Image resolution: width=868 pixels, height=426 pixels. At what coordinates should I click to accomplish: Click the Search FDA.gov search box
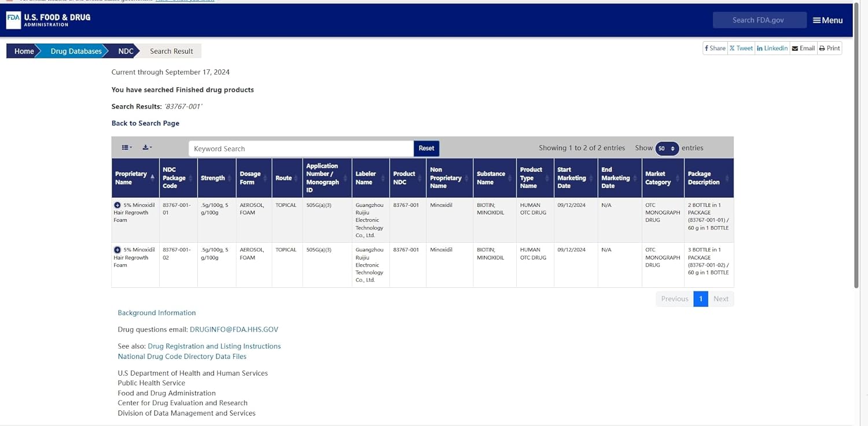(x=759, y=20)
